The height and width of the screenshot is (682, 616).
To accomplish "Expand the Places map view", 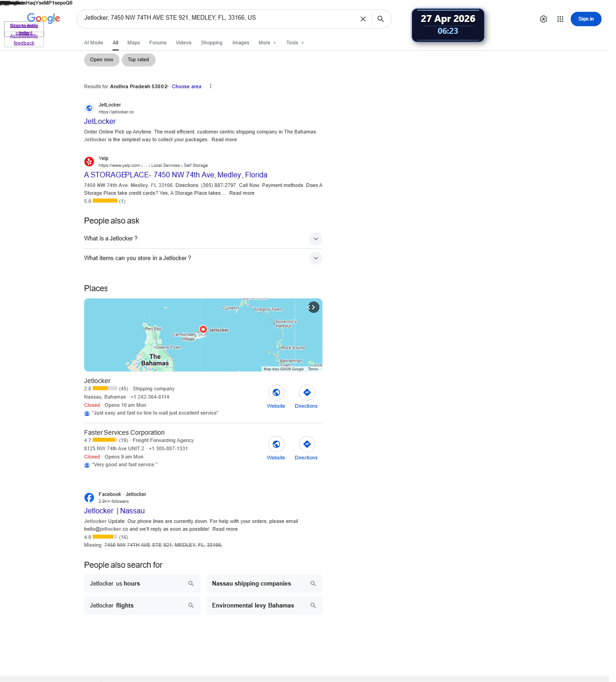I will coord(313,307).
